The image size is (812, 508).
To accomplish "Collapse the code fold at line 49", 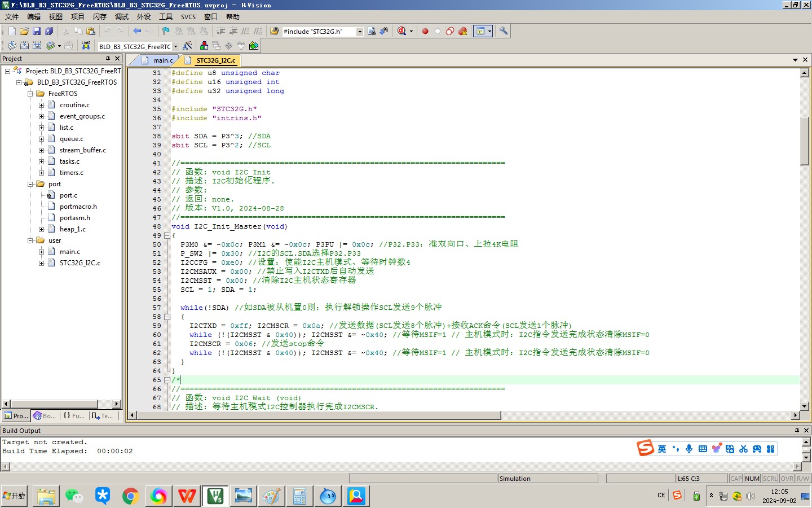I will point(167,235).
